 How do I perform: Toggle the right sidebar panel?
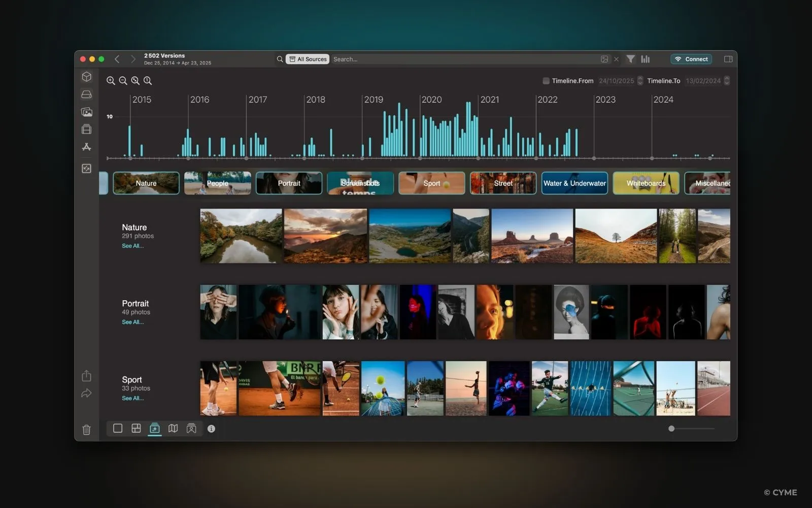pos(728,59)
